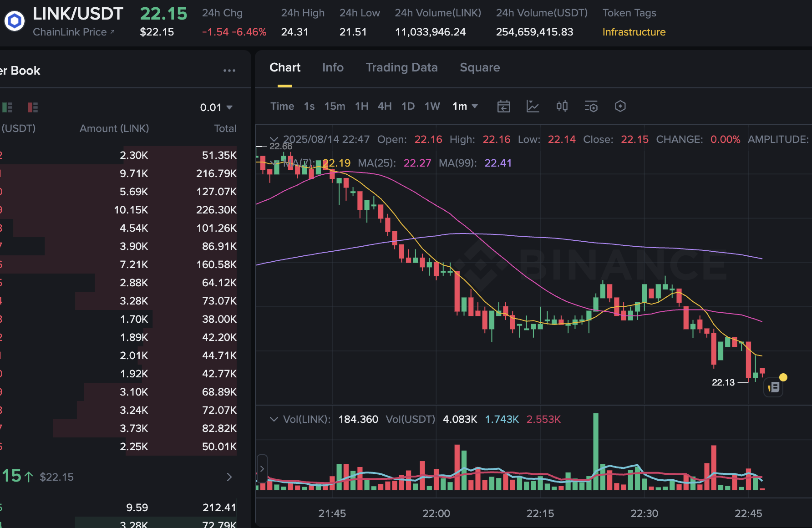Click the ChainLink token logo icon
The image size is (812, 528).
(15, 21)
